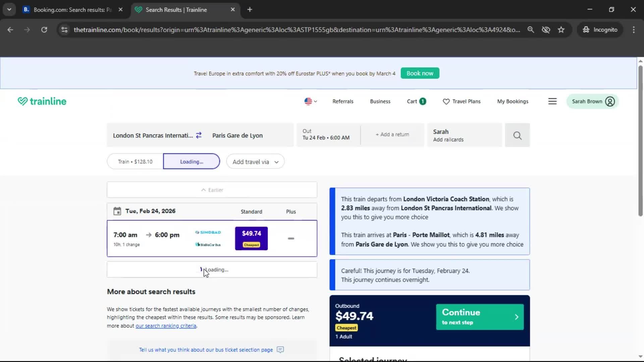Viewport: 644px width, 362px height.
Task: Expand Earlier journeys
Action: tap(212, 190)
